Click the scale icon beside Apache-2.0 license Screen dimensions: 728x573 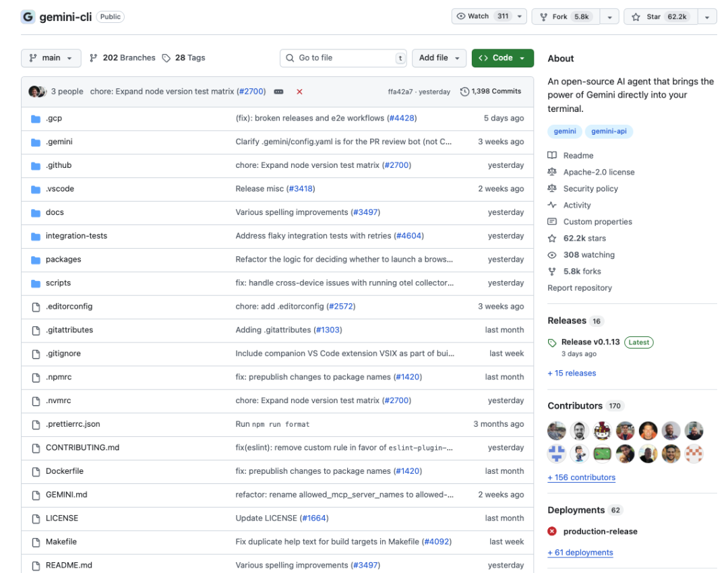coord(552,172)
